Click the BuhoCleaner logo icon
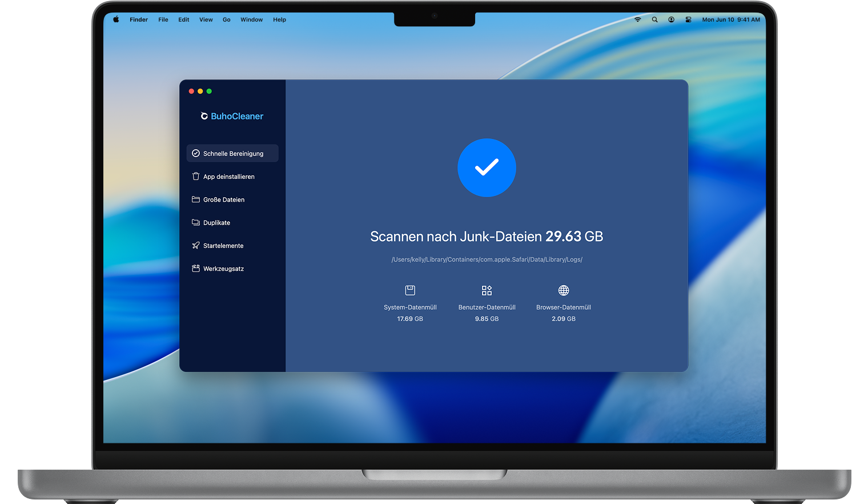Image resolution: width=868 pixels, height=504 pixels. click(204, 116)
